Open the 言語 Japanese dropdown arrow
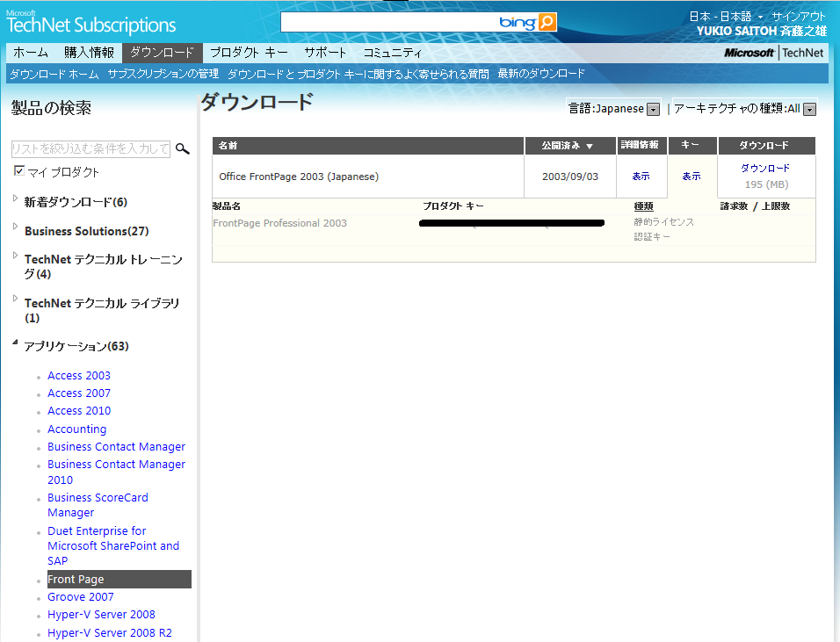Image resolution: width=840 pixels, height=642 pixels. point(653,110)
